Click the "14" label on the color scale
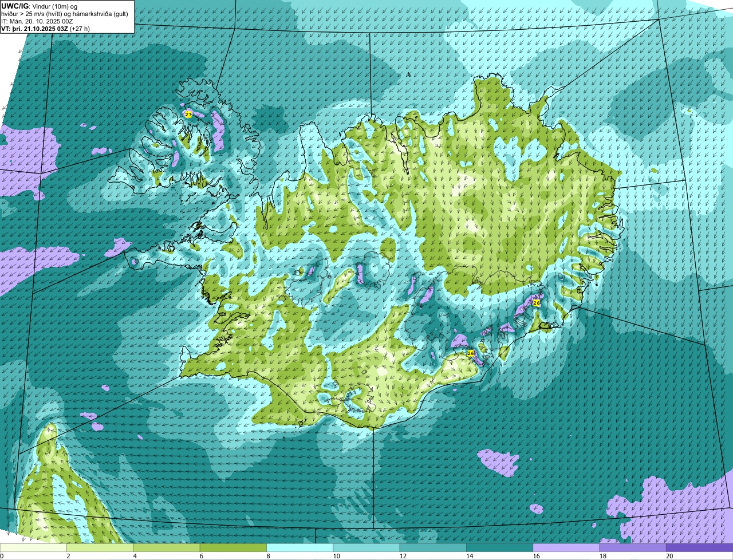The image size is (733, 560). click(469, 556)
